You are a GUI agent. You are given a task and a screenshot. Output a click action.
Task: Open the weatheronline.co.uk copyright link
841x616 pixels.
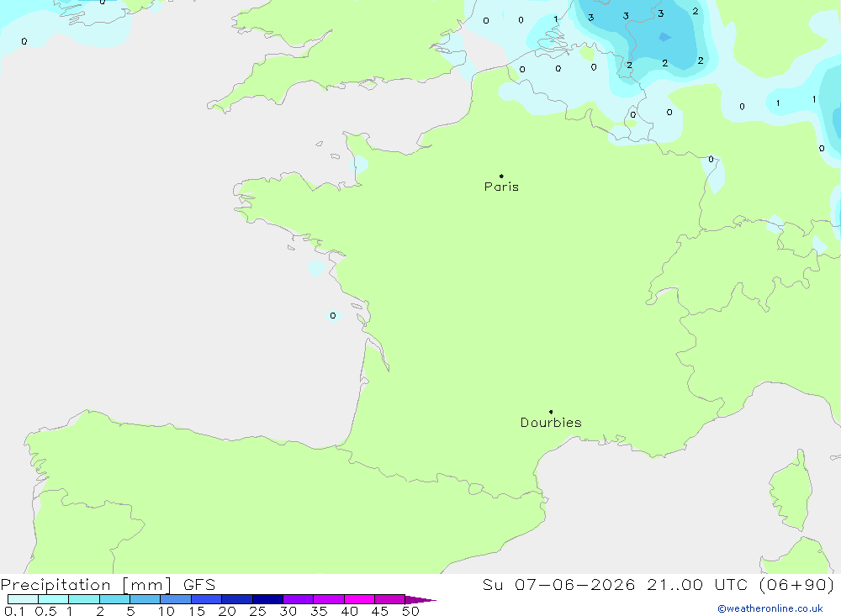pos(770,608)
